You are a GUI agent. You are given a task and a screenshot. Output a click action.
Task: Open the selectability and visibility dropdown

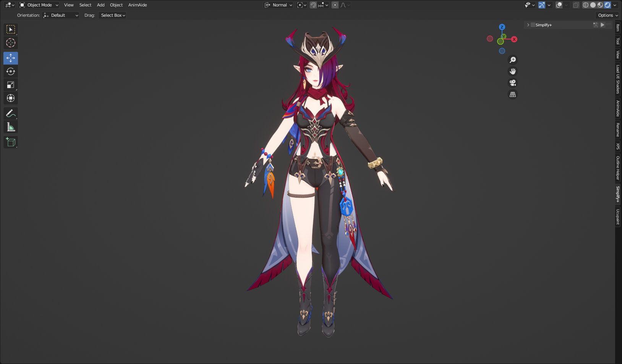(530, 5)
